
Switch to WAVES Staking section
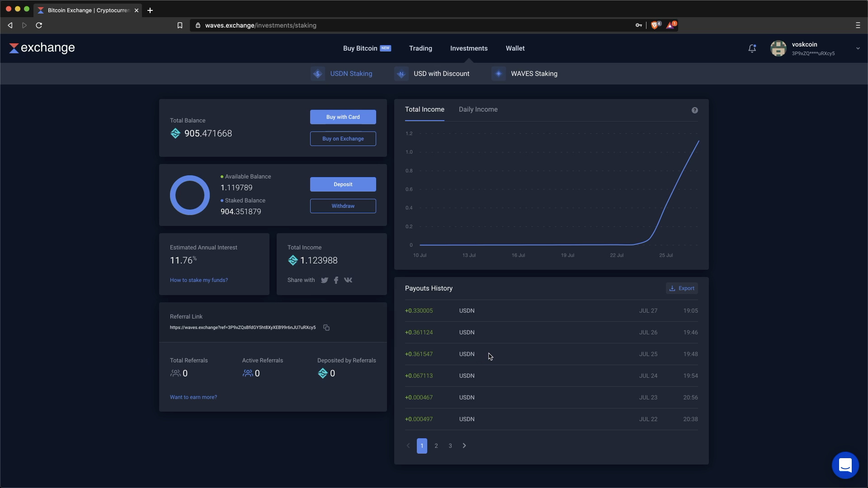534,74
